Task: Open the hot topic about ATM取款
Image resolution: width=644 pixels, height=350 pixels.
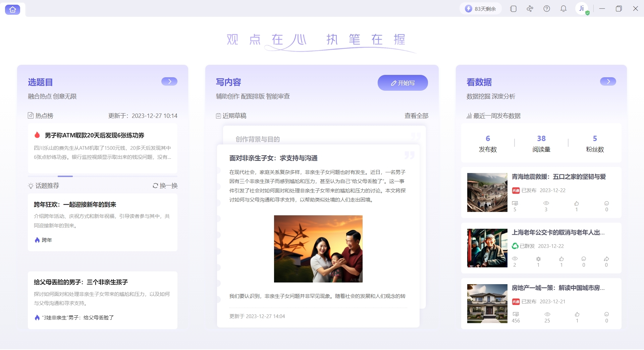Action: pos(95,135)
